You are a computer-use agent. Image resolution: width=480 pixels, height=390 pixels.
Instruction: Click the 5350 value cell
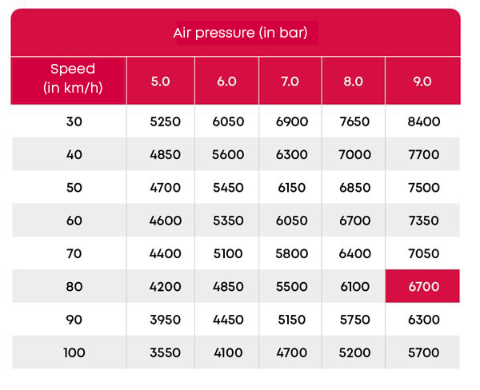click(x=228, y=220)
